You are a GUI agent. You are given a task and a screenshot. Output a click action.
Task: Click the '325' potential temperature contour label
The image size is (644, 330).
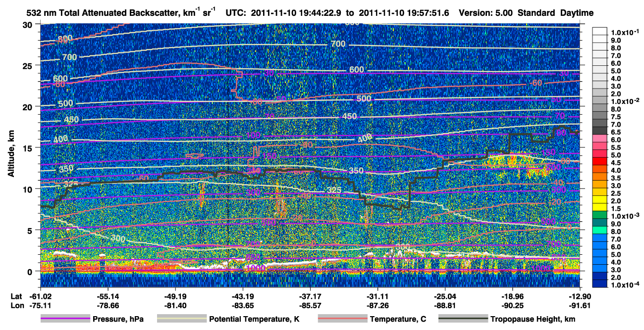click(x=335, y=190)
